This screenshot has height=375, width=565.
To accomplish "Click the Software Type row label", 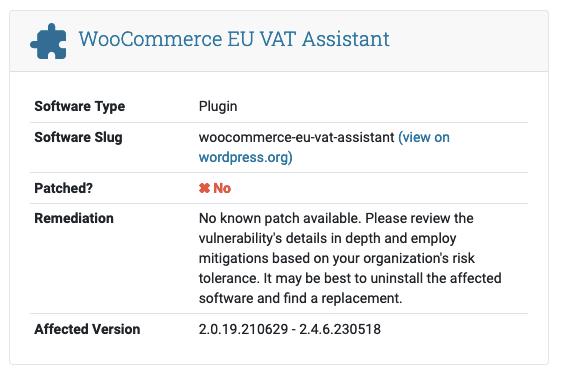I will [x=80, y=106].
